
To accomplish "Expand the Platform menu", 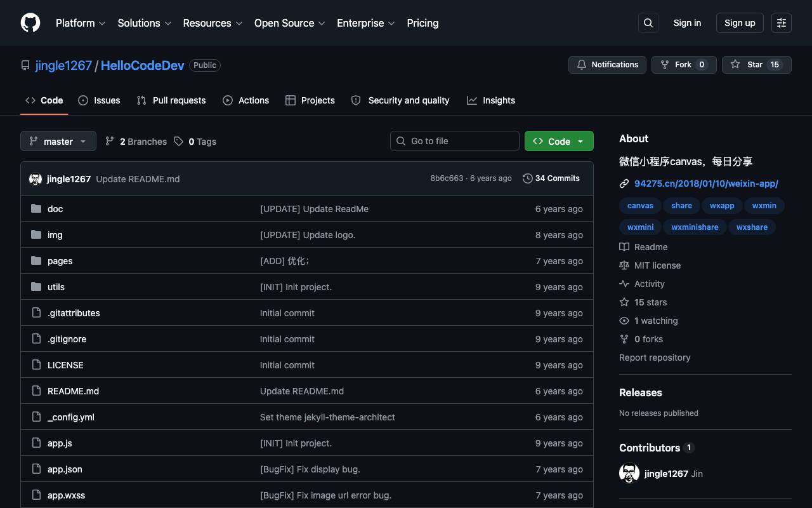I will click(x=81, y=23).
